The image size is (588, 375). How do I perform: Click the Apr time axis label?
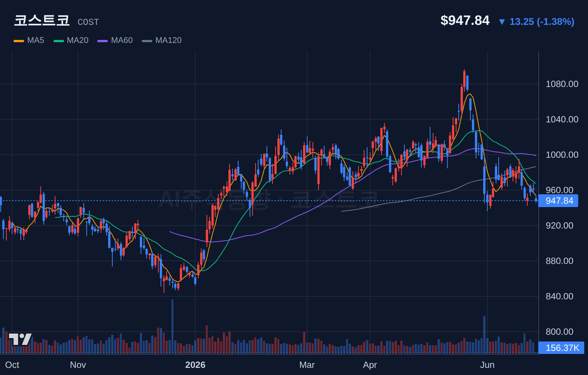[x=370, y=365]
